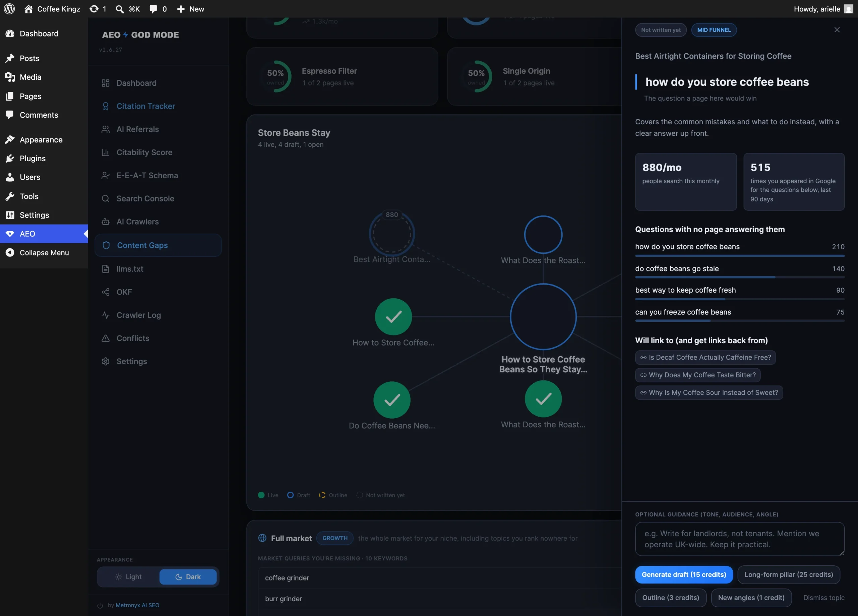This screenshot has height=616, width=858.
Task: Click the WordPress logo icon in admin bar
Action: (x=9, y=9)
